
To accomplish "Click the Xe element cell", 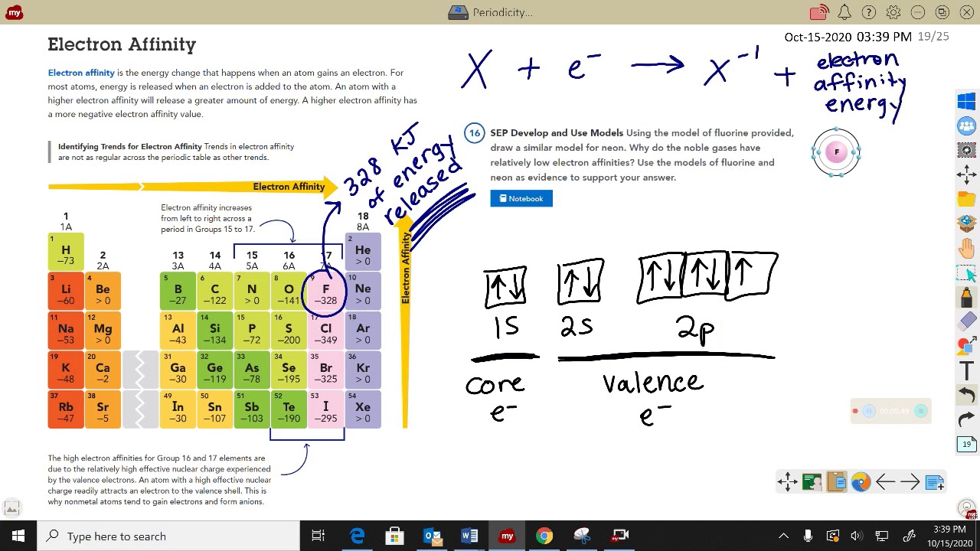I will (x=363, y=410).
